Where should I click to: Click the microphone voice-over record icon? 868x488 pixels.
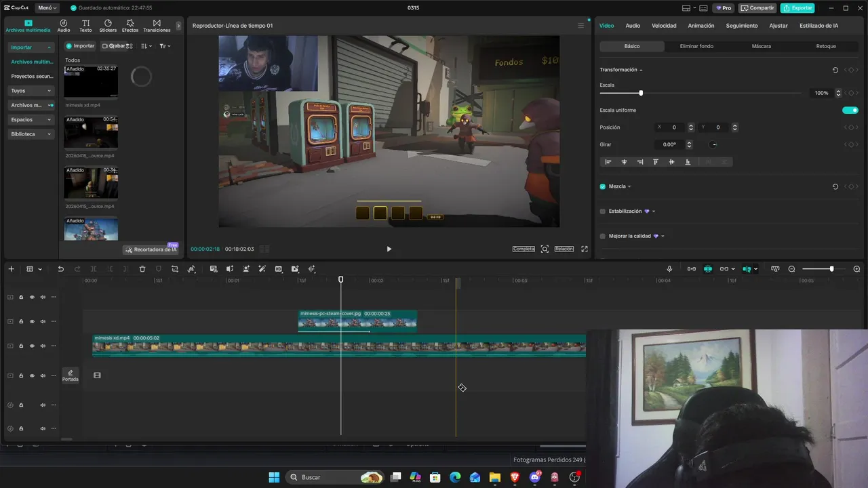669,269
